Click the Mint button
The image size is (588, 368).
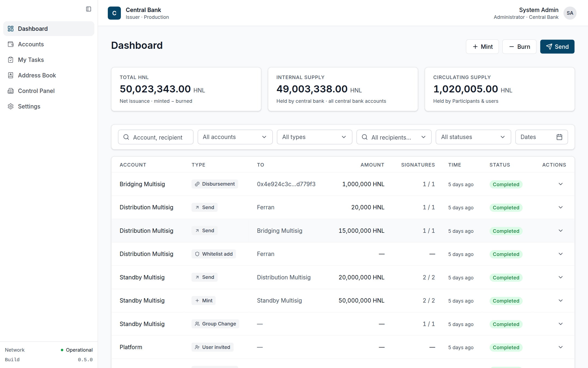[x=482, y=47]
